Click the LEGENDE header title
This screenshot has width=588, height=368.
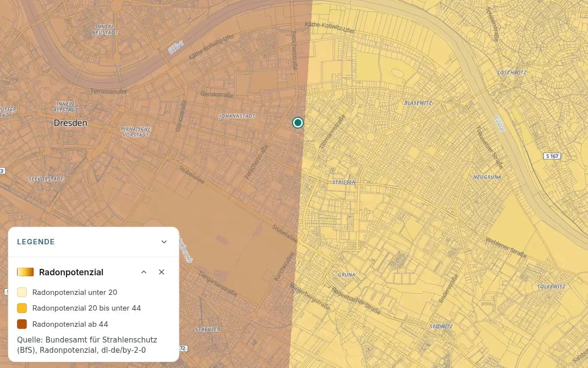pos(36,242)
